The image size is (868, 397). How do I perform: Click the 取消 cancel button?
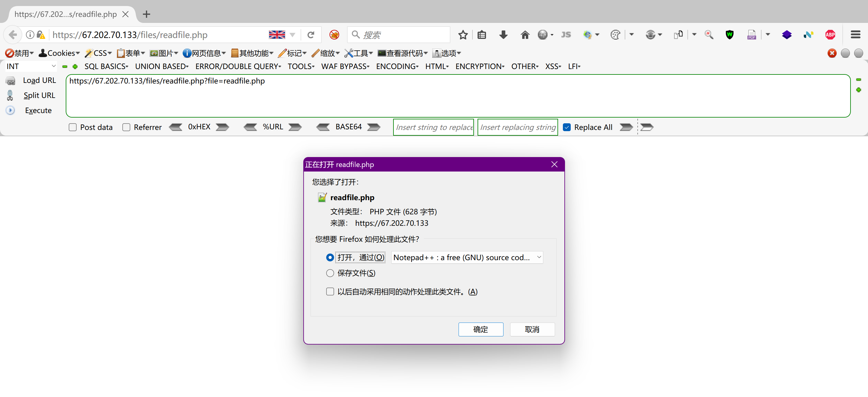pyautogui.click(x=532, y=329)
